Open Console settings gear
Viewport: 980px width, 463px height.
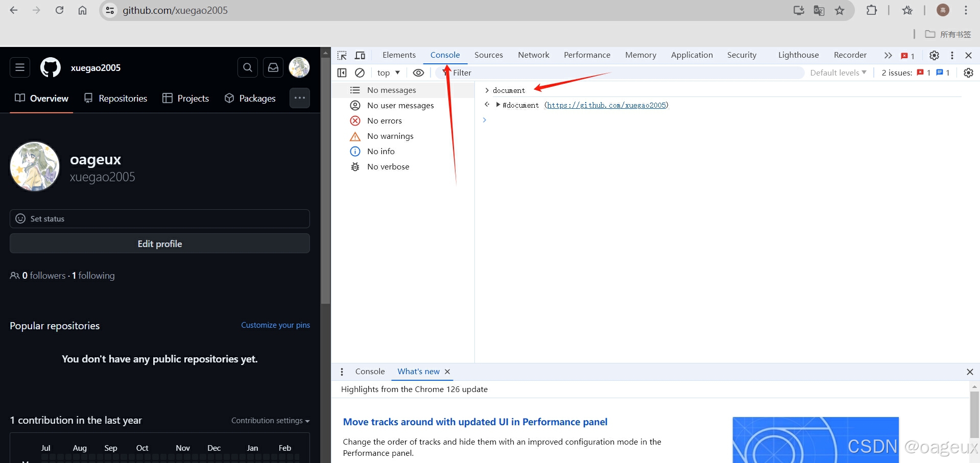tap(968, 72)
